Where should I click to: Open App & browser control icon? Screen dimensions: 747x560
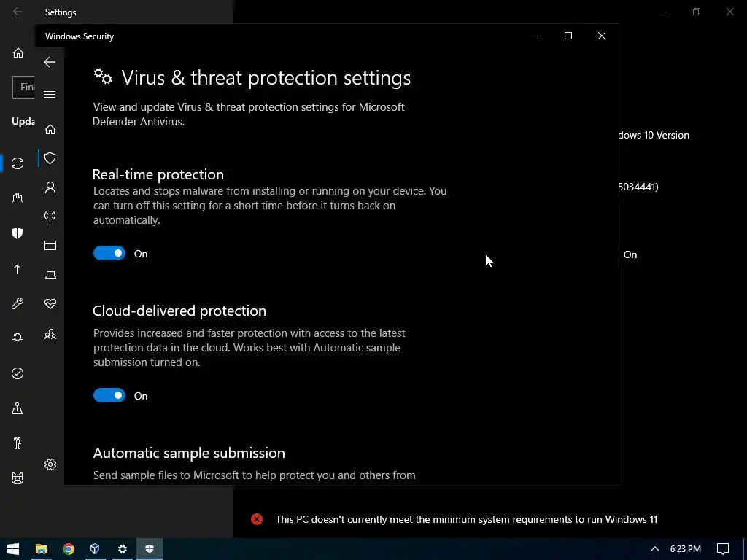50,245
